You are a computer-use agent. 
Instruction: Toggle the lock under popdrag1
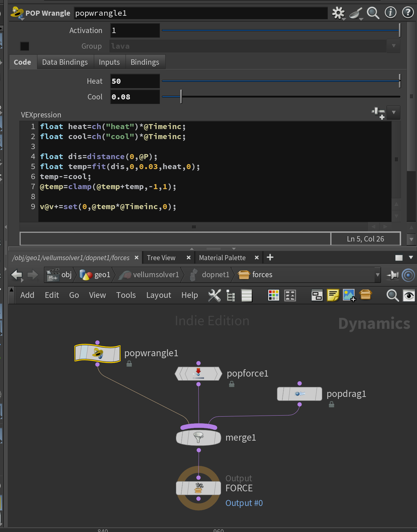click(332, 404)
